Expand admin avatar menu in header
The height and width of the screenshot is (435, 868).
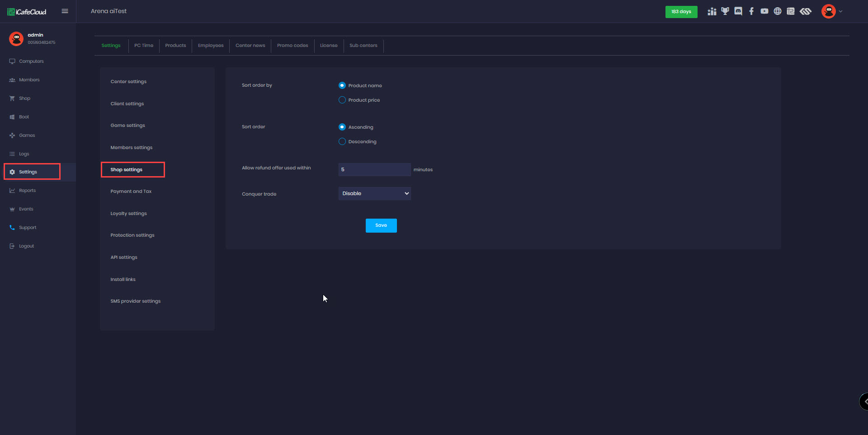pos(831,11)
